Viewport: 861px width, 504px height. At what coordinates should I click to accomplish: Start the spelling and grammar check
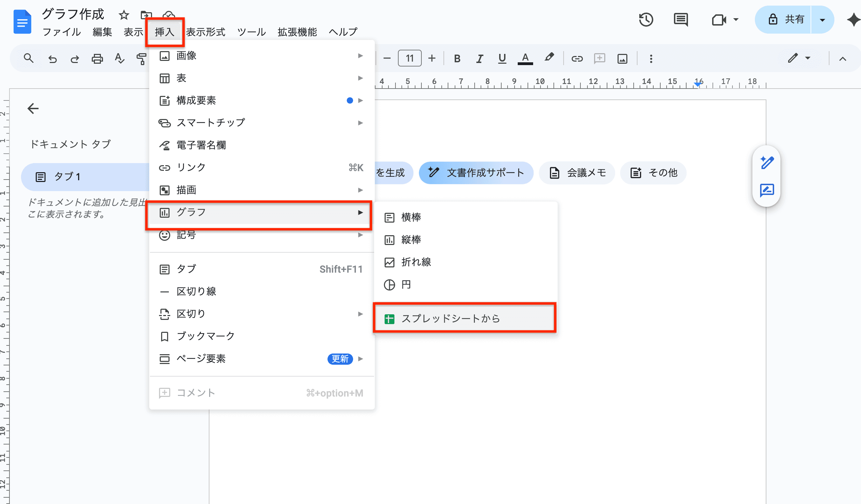(119, 58)
